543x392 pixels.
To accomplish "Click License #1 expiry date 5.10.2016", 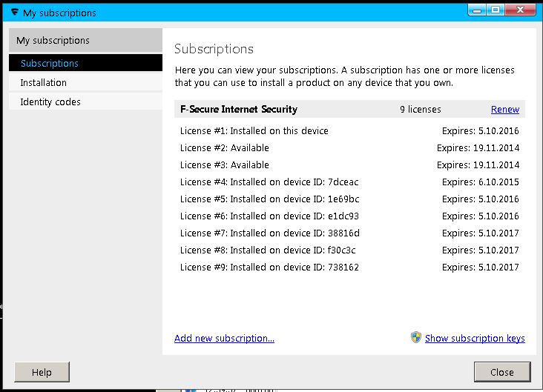I will click(481, 130).
